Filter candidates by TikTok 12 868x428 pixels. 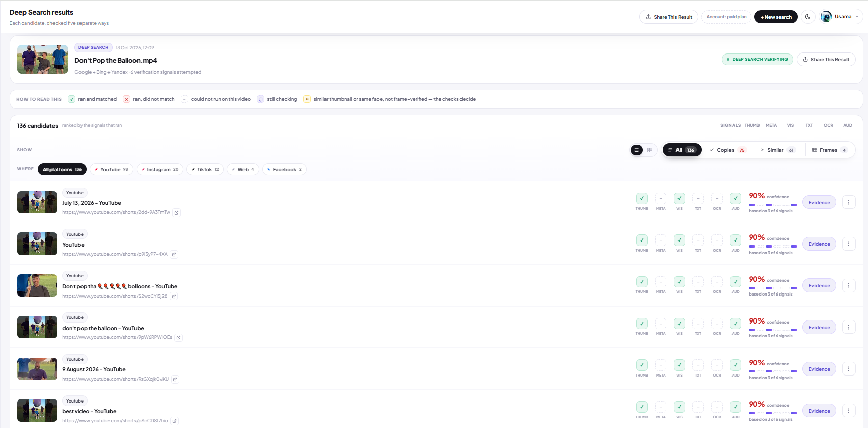[x=205, y=169]
